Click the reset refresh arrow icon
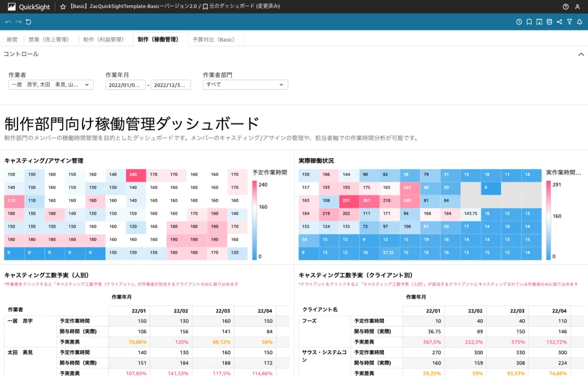 tap(28, 22)
